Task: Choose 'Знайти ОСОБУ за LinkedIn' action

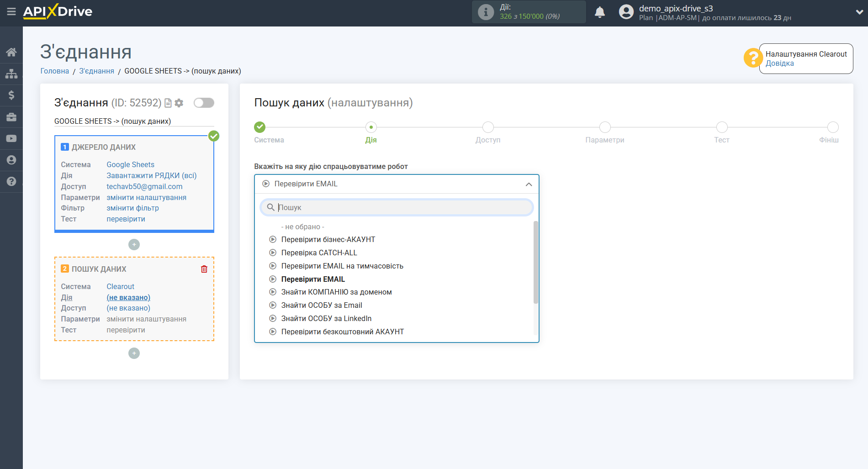Action: 326,318
